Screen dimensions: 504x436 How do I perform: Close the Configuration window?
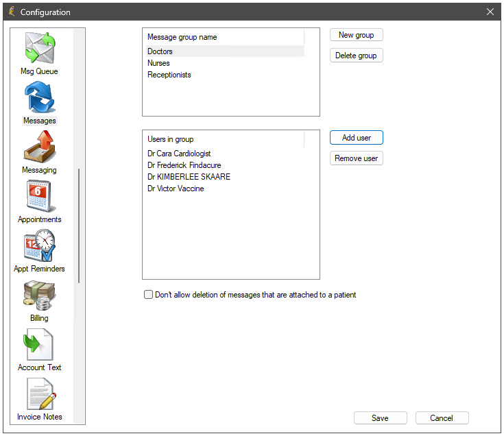tap(490, 12)
